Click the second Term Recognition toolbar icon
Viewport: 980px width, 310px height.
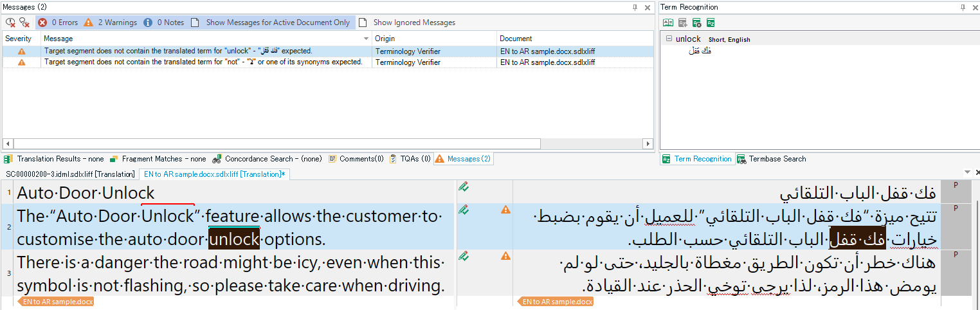click(682, 23)
